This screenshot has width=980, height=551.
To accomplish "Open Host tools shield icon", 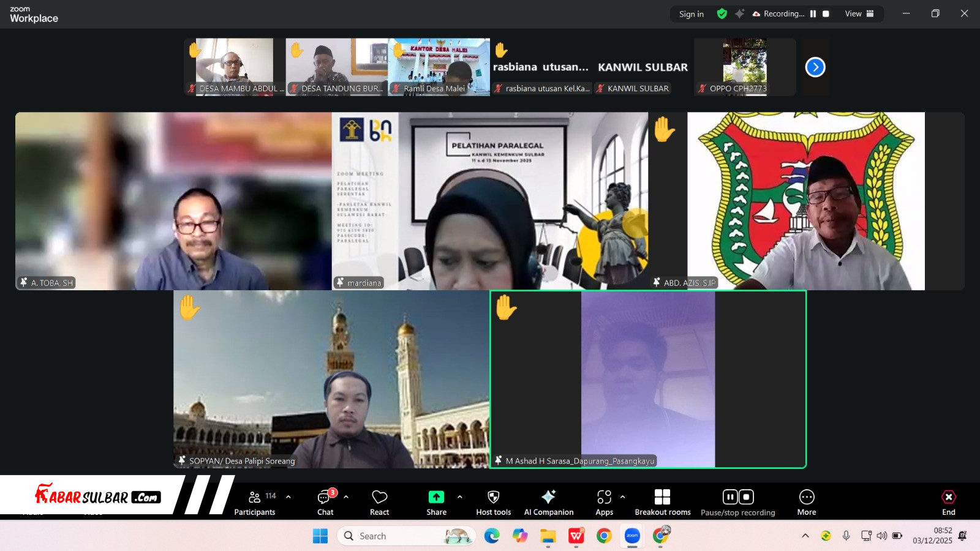I will point(493,503).
